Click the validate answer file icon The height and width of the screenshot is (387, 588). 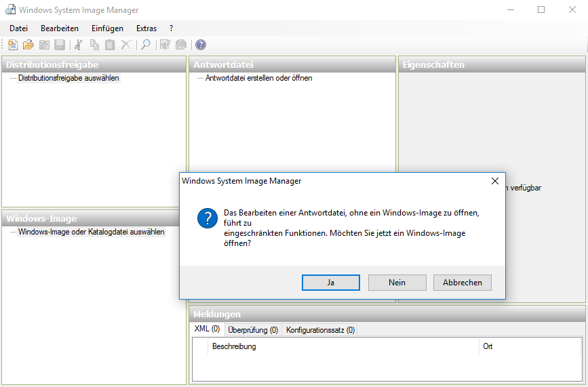[165, 45]
